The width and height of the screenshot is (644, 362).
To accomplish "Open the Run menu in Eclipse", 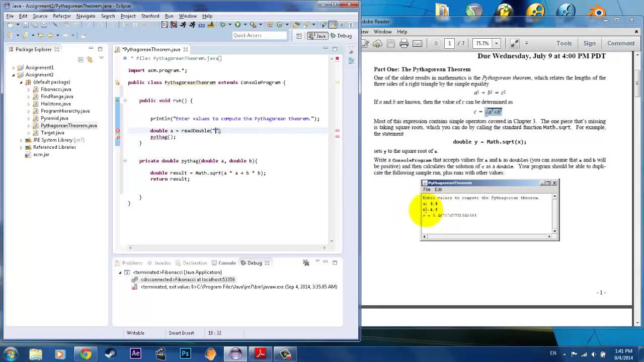I will click(169, 16).
